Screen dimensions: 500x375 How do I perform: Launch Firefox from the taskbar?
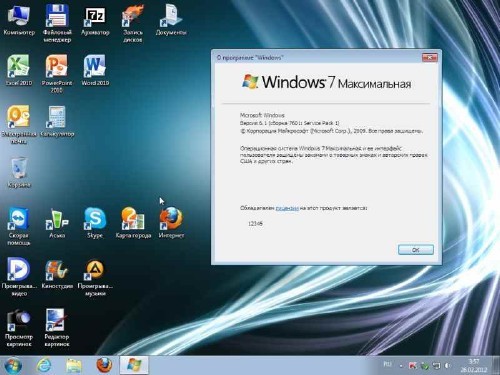(104, 365)
